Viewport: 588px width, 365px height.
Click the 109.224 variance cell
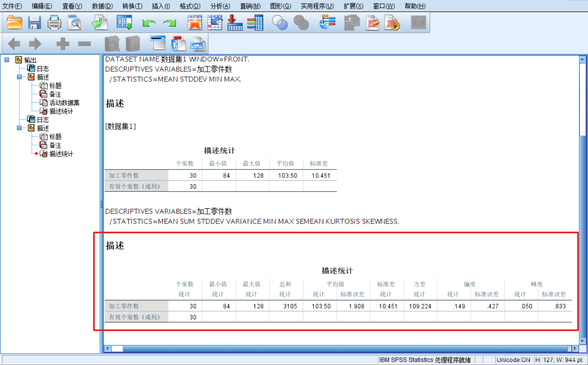[420, 306]
